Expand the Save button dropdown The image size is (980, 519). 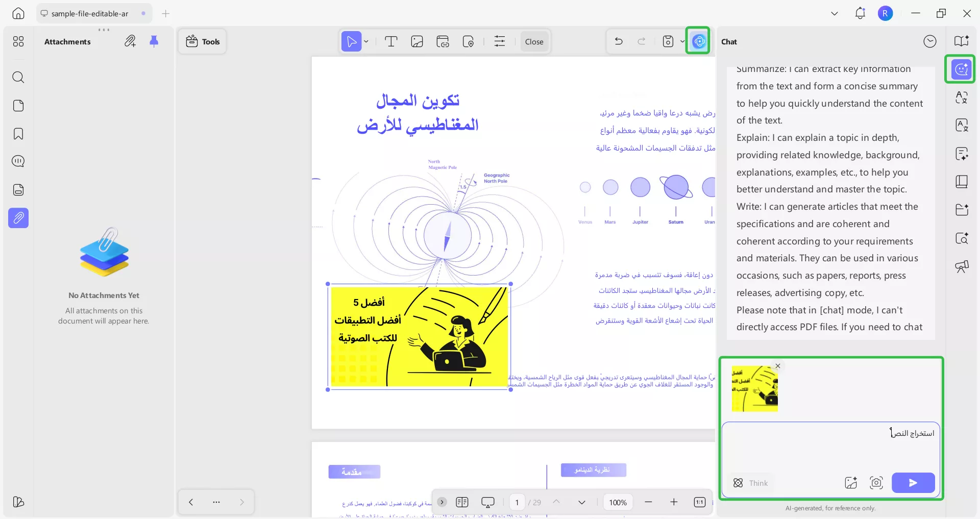coord(682,41)
